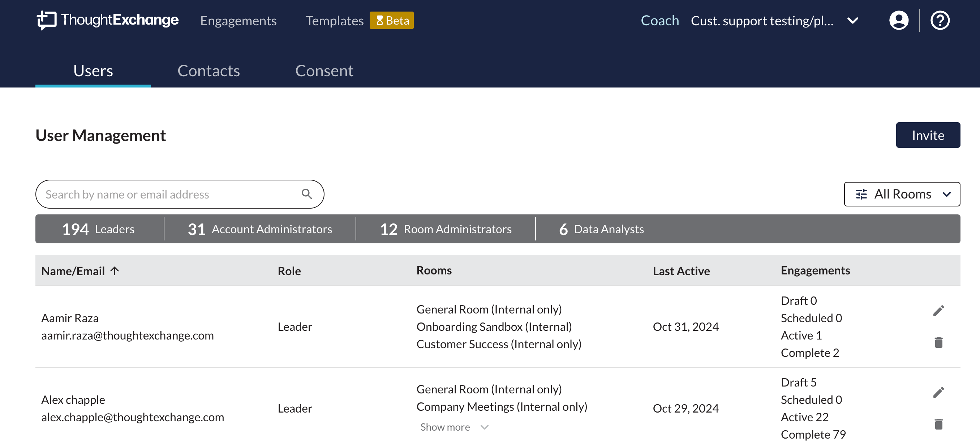Click Complete 2 engagements count
Screen dimensions: 980x444
tap(810, 353)
